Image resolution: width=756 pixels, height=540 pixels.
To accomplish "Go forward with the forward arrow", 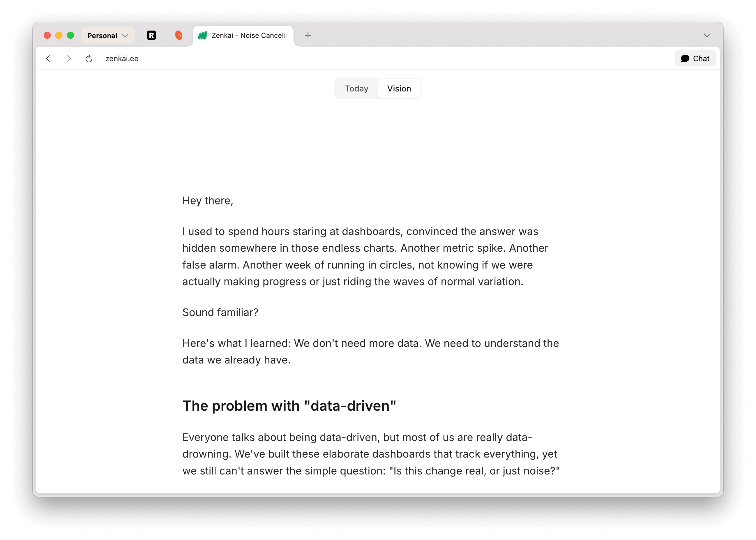I will pyautogui.click(x=69, y=59).
